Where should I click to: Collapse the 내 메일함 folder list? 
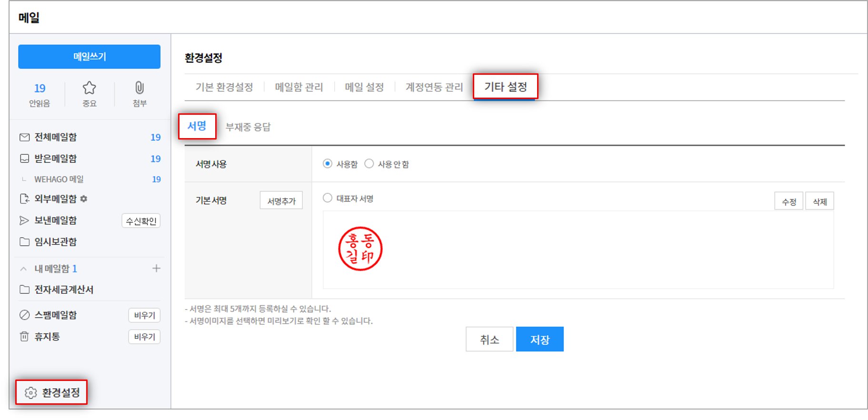point(23,269)
